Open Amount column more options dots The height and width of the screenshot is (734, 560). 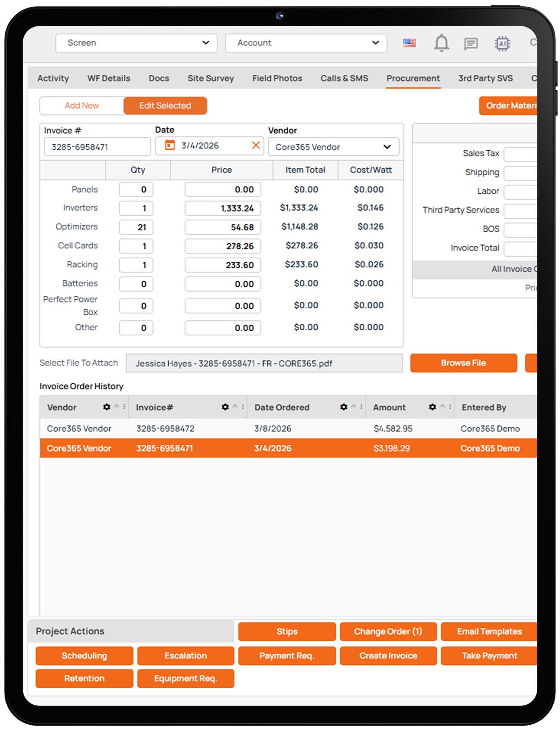[450, 407]
